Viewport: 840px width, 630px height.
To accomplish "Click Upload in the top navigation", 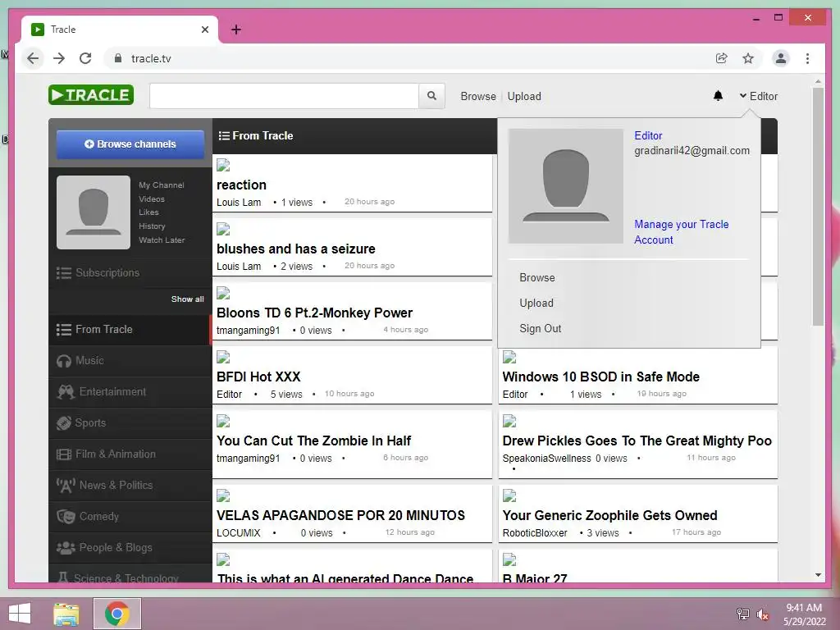I will [524, 97].
